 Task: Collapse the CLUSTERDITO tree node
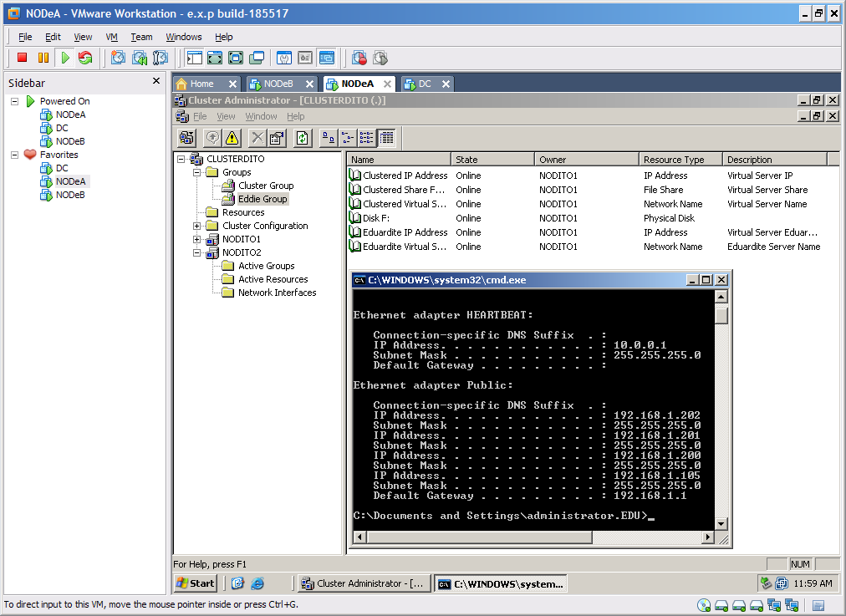click(181, 159)
